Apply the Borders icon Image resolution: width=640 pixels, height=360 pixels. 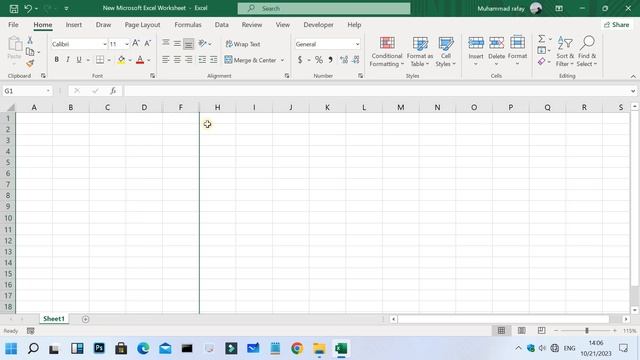point(100,60)
